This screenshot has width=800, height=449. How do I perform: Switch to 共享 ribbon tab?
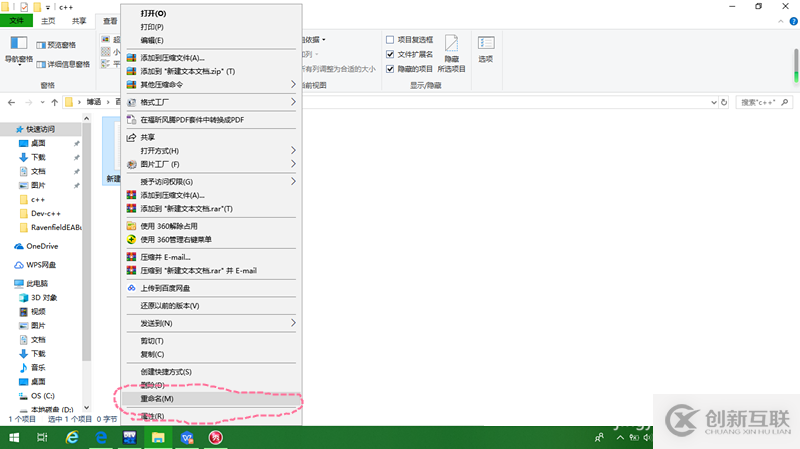click(x=79, y=21)
